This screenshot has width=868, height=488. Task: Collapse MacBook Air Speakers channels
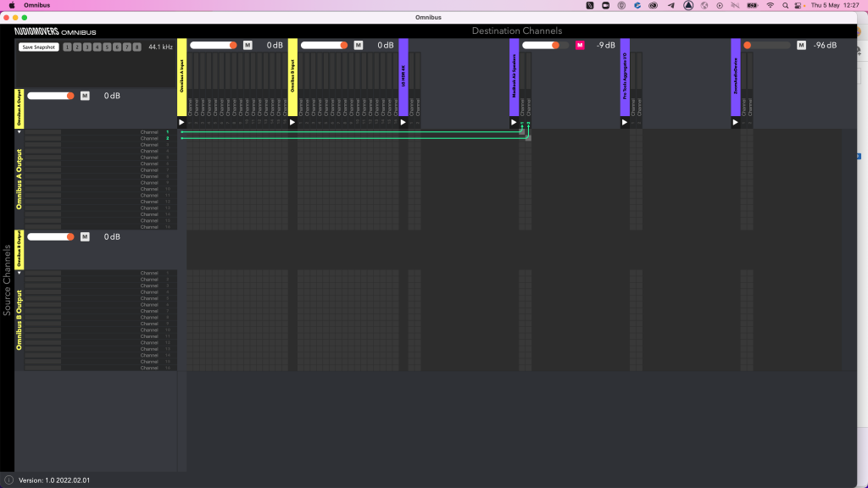[514, 122]
